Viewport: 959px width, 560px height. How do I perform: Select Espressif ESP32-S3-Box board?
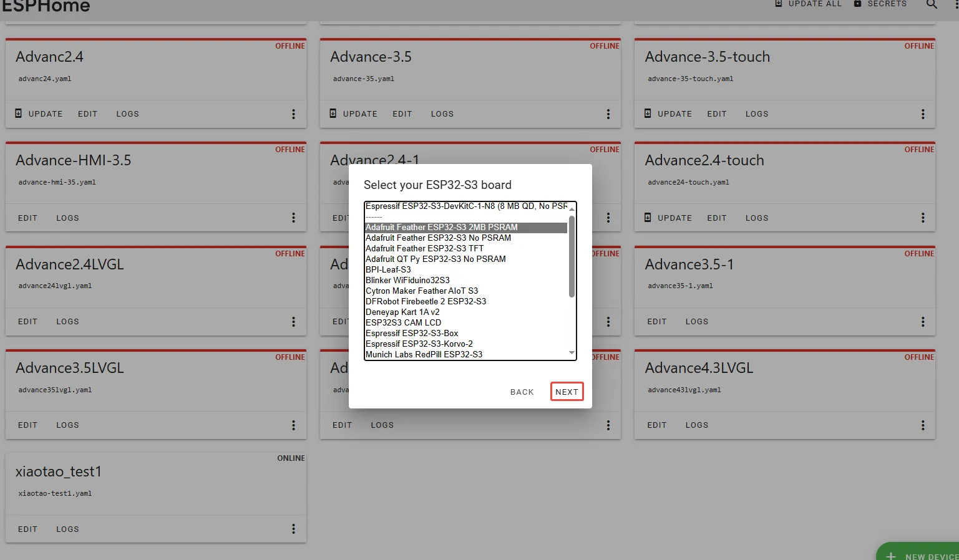[x=466, y=334]
